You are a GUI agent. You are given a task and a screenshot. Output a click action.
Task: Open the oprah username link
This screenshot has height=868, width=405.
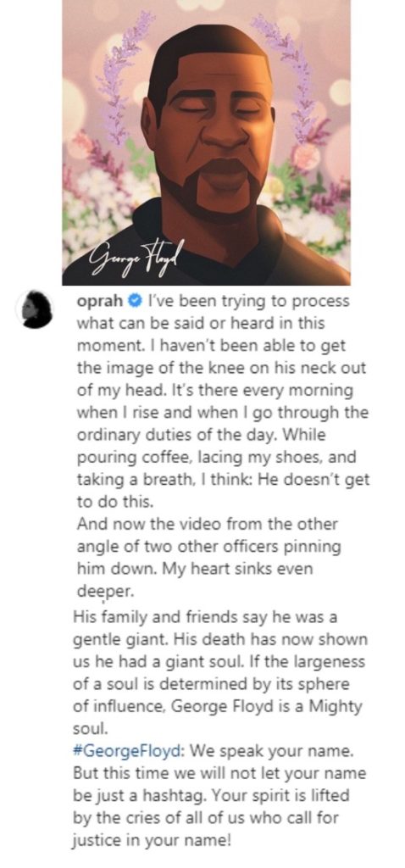tap(100, 303)
